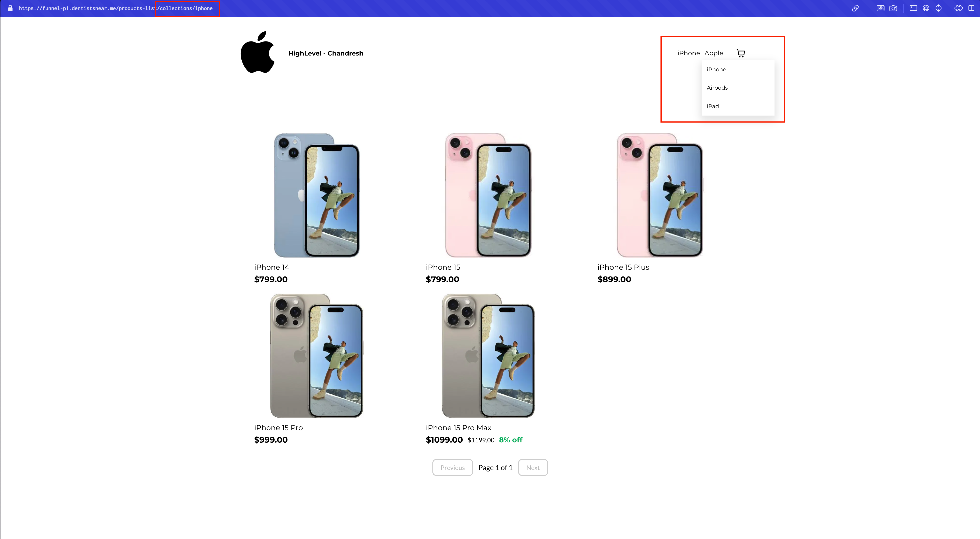980x539 pixels.
Task: Open the shopping cart icon
Action: point(741,53)
